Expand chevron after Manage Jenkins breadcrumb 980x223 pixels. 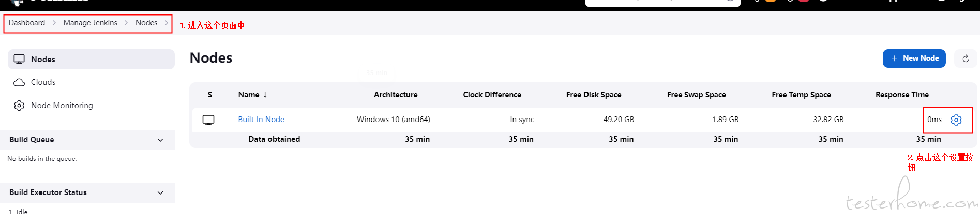[126, 23]
